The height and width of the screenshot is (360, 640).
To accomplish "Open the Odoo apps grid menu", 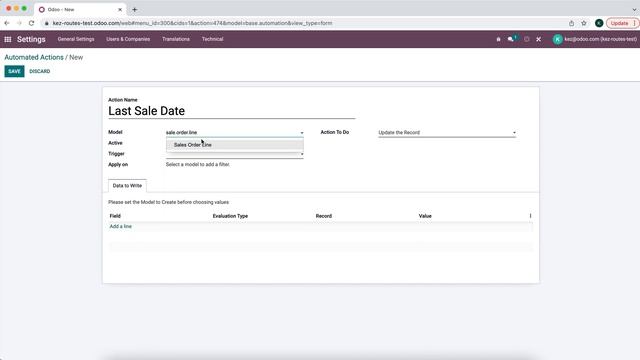I will (x=8, y=39).
